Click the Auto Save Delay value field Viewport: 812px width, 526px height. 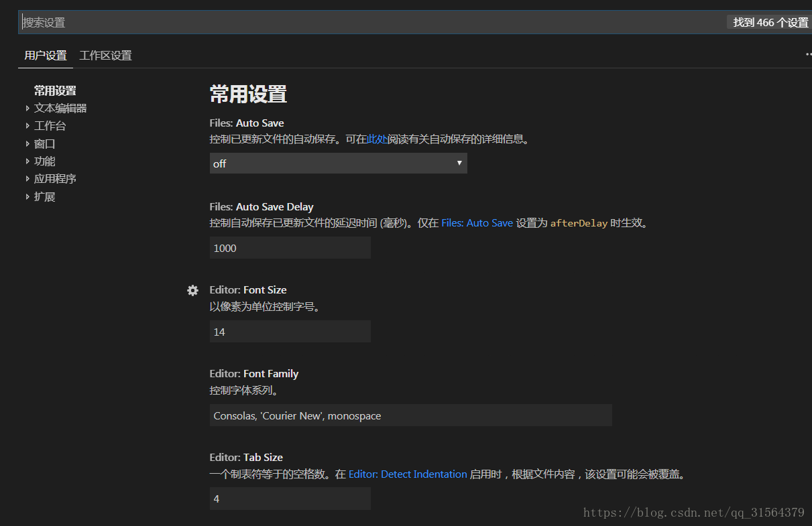[x=290, y=247]
